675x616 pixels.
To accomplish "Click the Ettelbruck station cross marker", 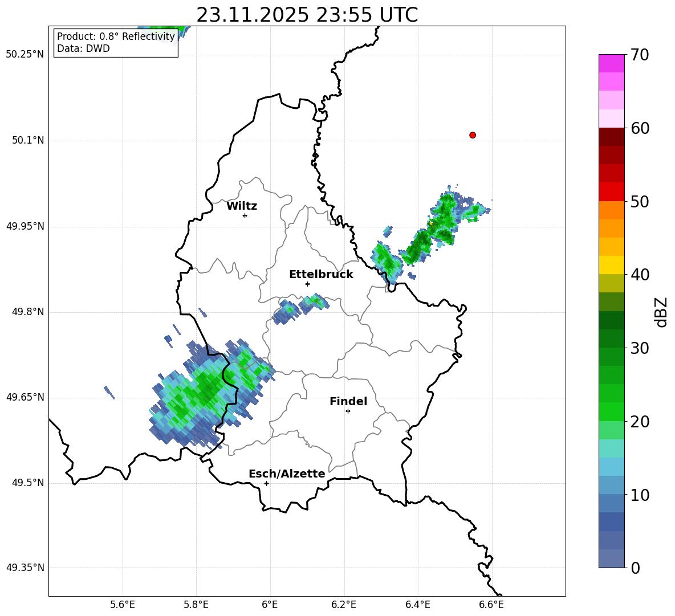I will pos(307,284).
